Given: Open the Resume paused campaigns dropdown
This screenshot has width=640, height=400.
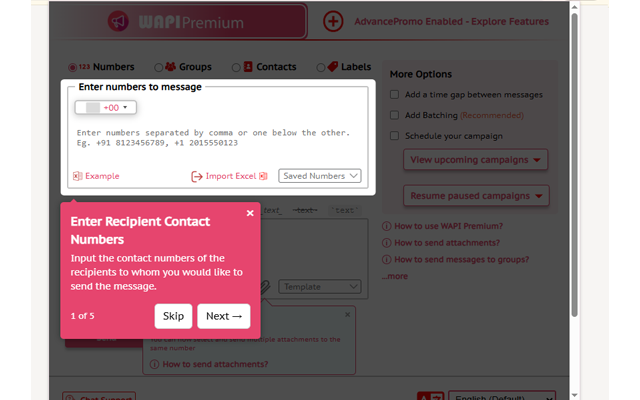Looking at the screenshot, I should 476,196.
